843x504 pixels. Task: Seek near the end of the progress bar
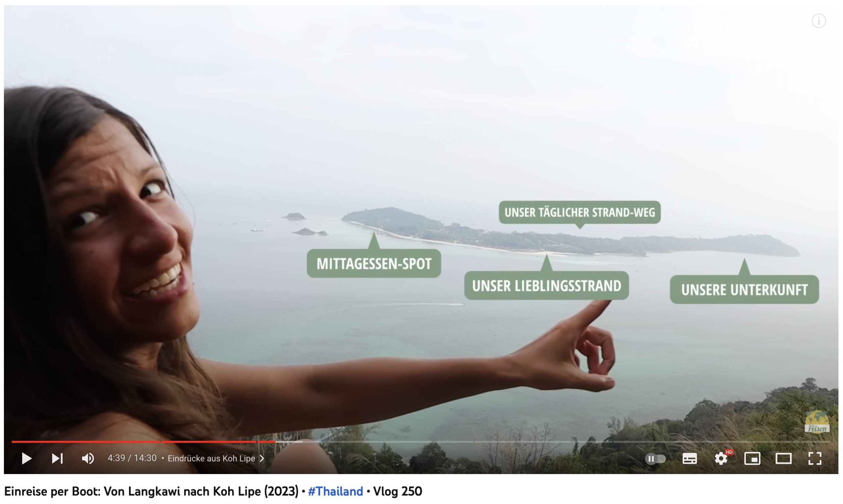click(x=816, y=441)
